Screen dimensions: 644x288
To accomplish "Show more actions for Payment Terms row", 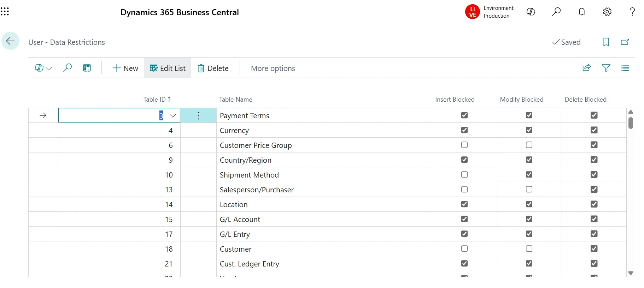I will [x=198, y=115].
